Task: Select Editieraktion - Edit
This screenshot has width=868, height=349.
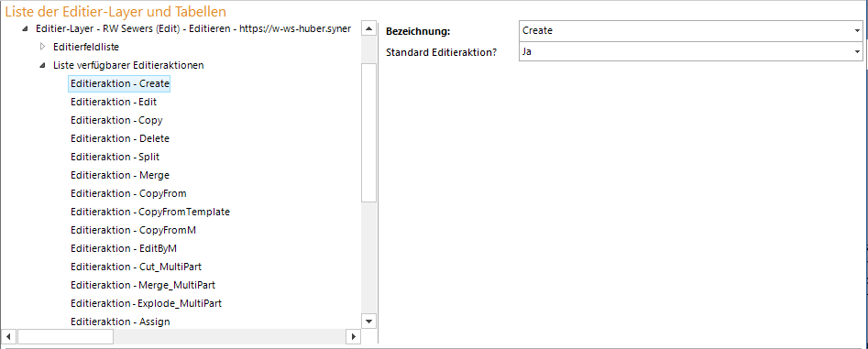Action: tap(114, 102)
